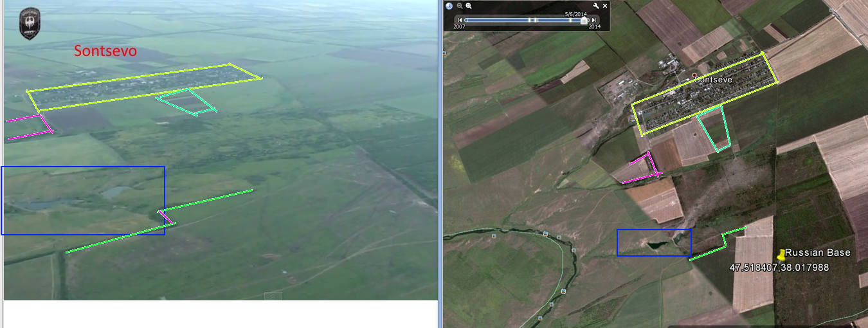Click the 2007 start year label
868x328 pixels.
pyautogui.click(x=460, y=27)
